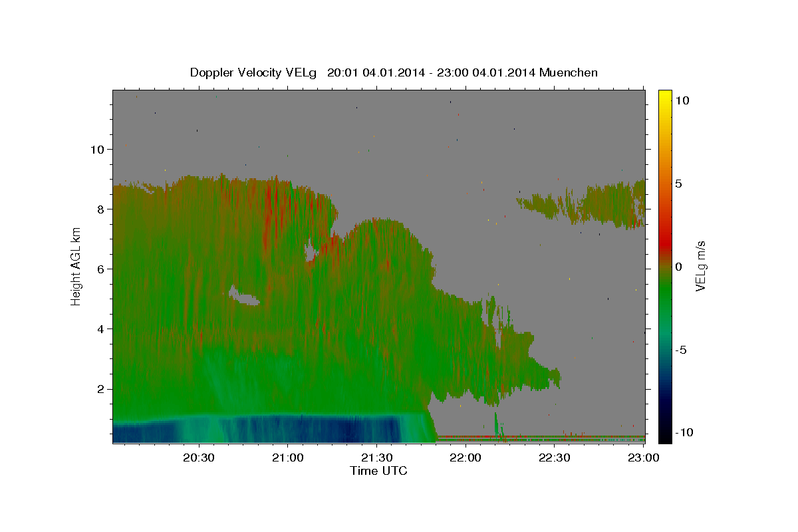Click the 'Height AGL km' axis label
The height and width of the screenshot is (532, 798).
click(76, 266)
